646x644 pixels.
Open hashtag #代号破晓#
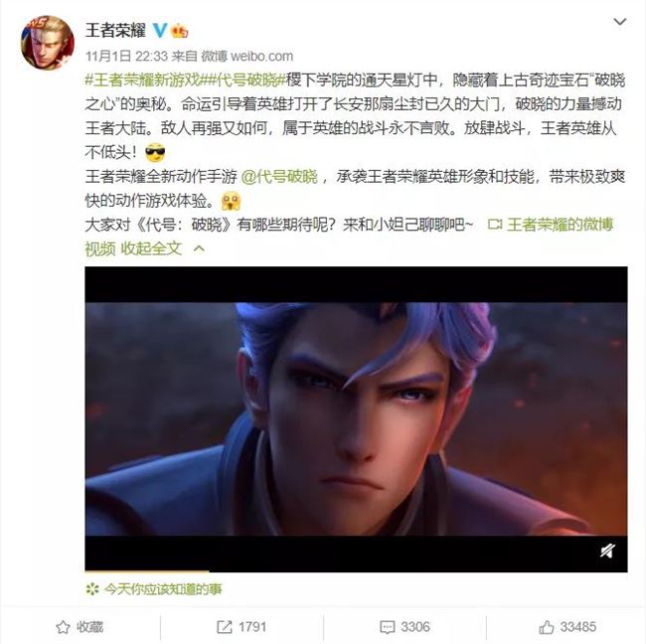(x=246, y=80)
